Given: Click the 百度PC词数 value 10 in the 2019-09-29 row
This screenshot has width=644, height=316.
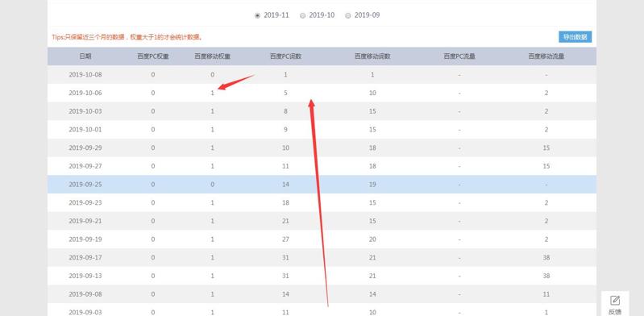Looking at the screenshot, I should pyautogui.click(x=285, y=148).
